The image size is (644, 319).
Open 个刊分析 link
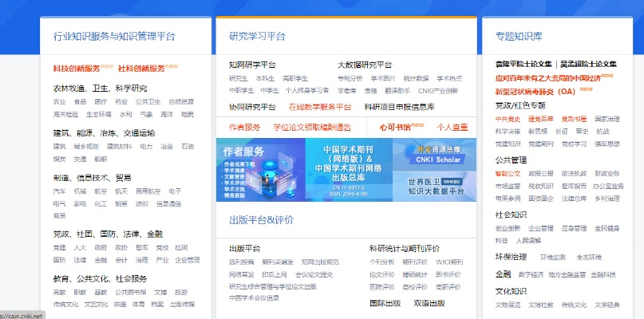click(x=381, y=262)
